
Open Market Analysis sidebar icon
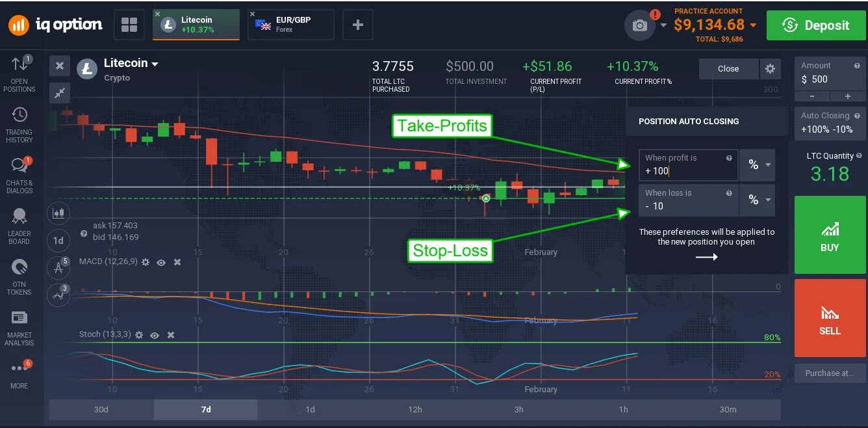[x=19, y=328]
